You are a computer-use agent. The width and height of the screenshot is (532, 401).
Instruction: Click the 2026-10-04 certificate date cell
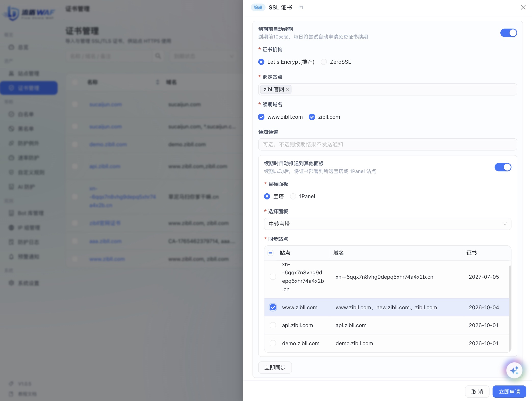click(484, 308)
